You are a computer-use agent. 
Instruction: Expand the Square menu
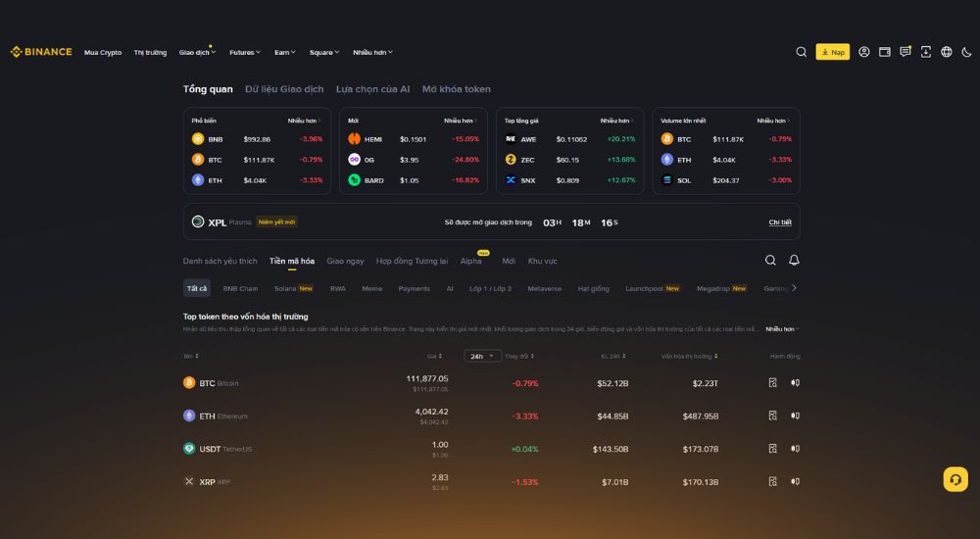(324, 53)
